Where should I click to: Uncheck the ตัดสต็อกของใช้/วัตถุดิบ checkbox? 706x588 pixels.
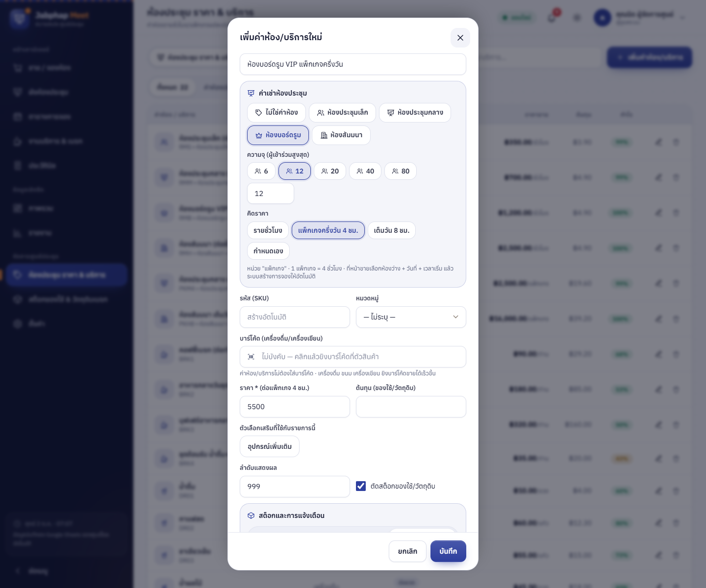coord(361,486)
